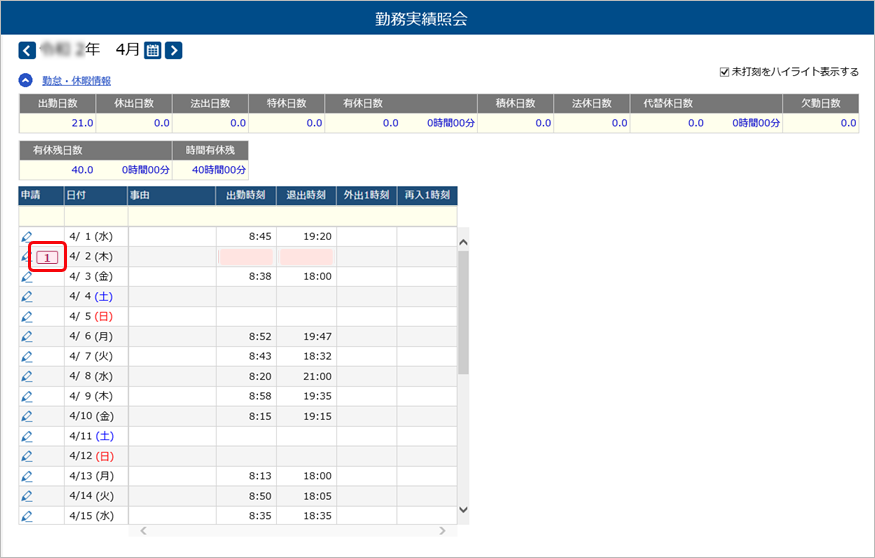Click the vertical scrollbar thumb
This screenshot has height=558, width=875.
coord(463,312)
